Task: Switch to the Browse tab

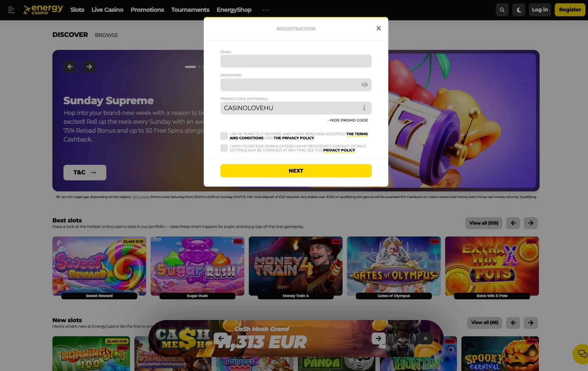Action: coord(106,35)
